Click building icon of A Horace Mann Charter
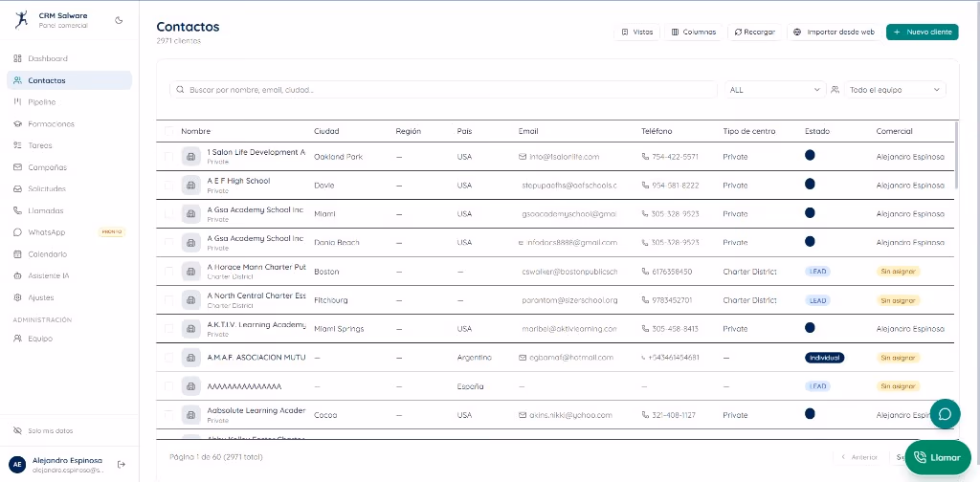This screenshot has height=482, width=980. coord(191,272)
